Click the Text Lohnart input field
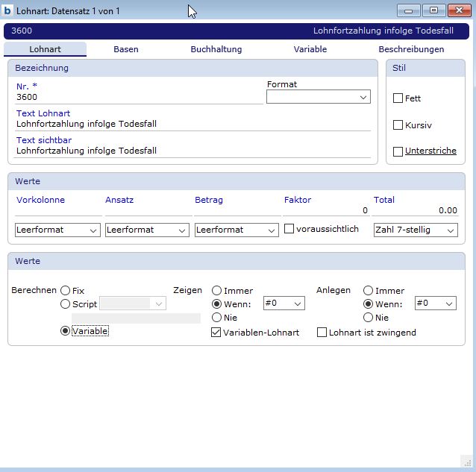The height and width of the screenshot is (472, 476). (192, 124)
